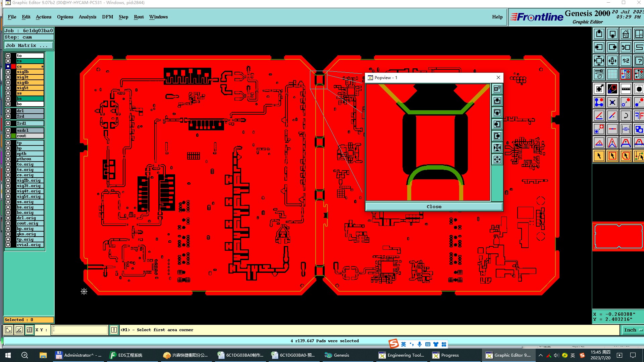Click the X Y coordinate input field
Viewport: 644px width, 362px height.
80,330
